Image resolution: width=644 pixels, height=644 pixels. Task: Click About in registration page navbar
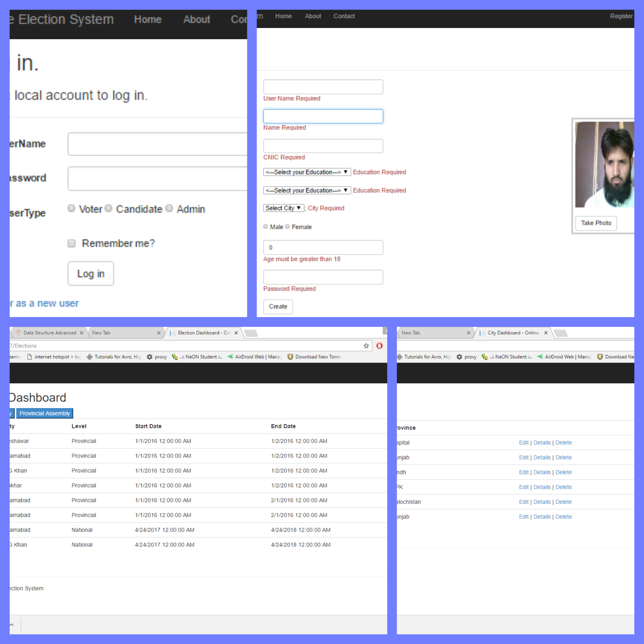point(313,16)
